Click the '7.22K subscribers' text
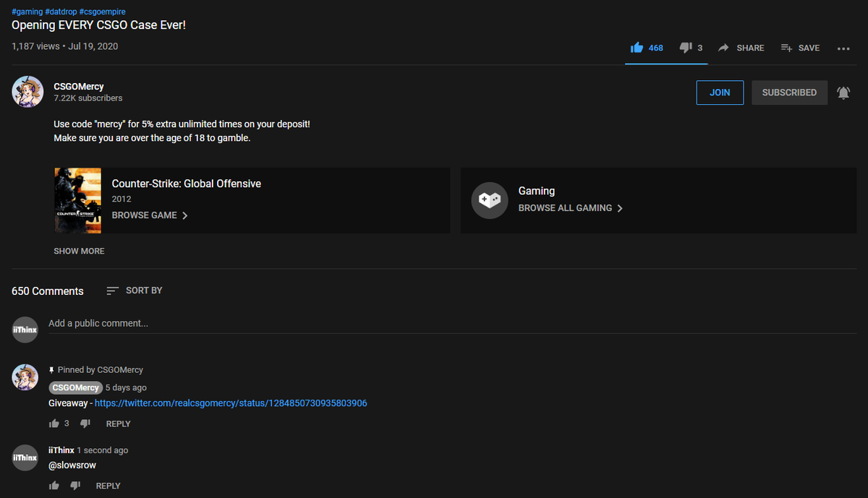This screenshot has width=868, height=498. coord(88,98)
